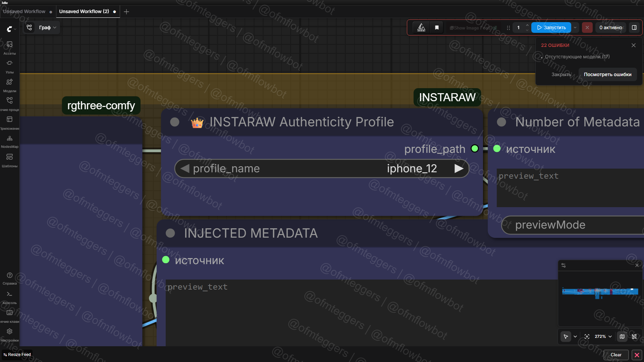The image size is (644, 362).
Task: Toggle the minimap map icon
Action: [622, 337]
